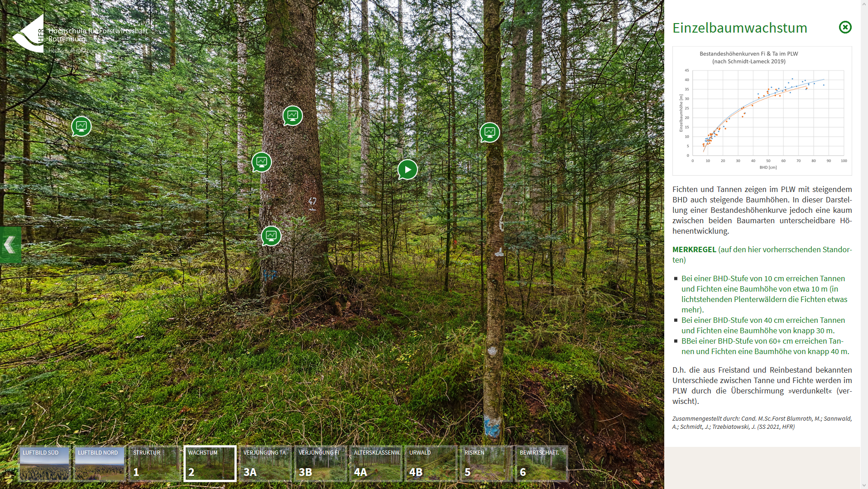Open the Urwald scene 4B
The height and width of the screenshot is (489, 868).
(x=431, y=464)
